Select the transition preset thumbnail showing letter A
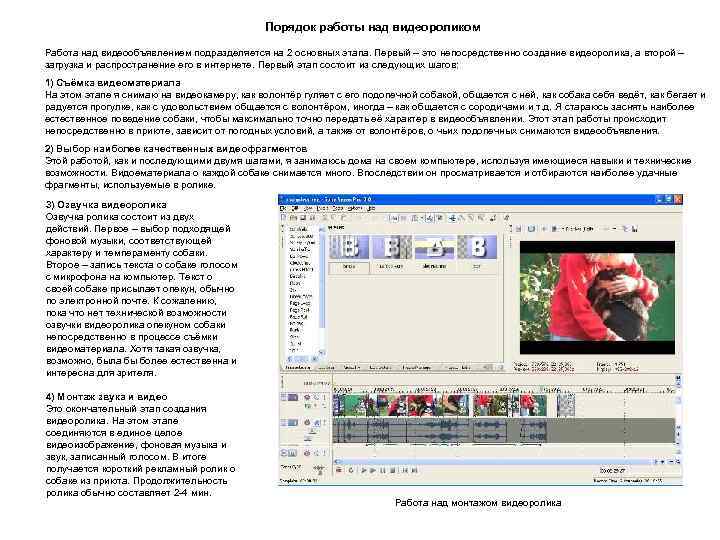The image size is (720, 540). [x=433, y=248]
